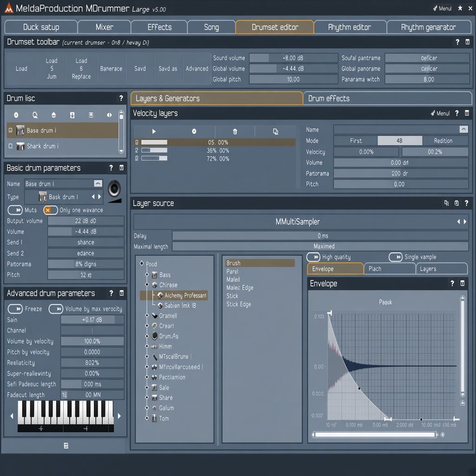Click previous arrow beside MMultiSampler
This screenshot has height=476, width=476.
click(458, 222)
